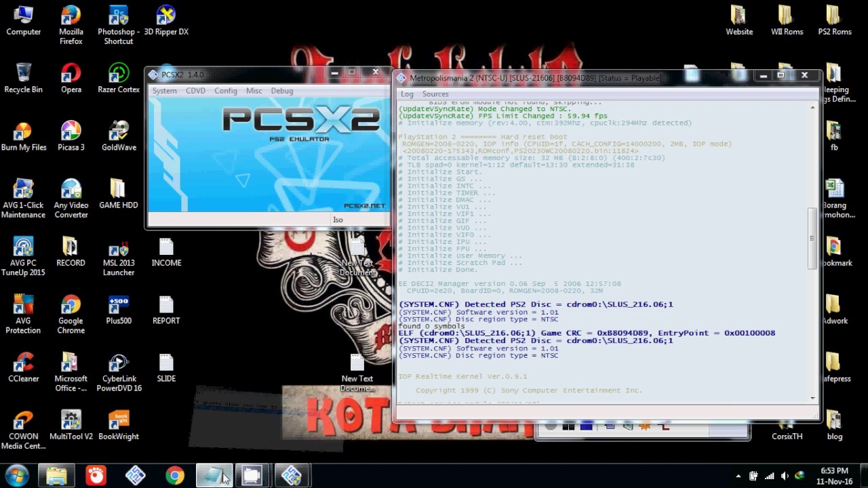Image resolution: width=868 pixels, height=488 pixels.
Task: Select the BookWright desktop icon
Action: pos(119,426)
